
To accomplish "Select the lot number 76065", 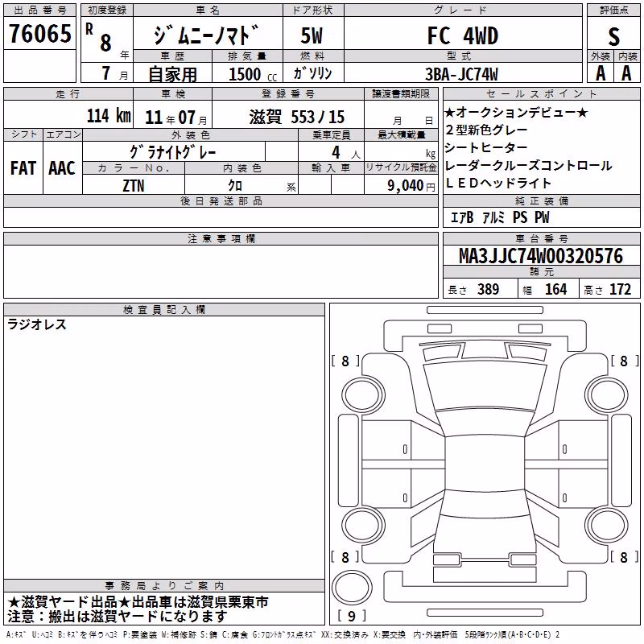I will (39, 34).
